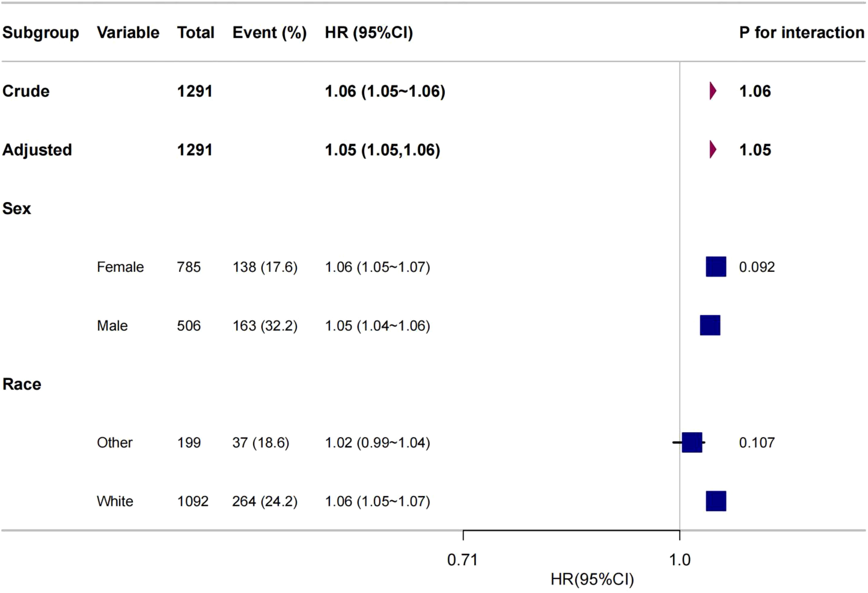
Task: Click the Event (%) column header
Action: point(269,33)
